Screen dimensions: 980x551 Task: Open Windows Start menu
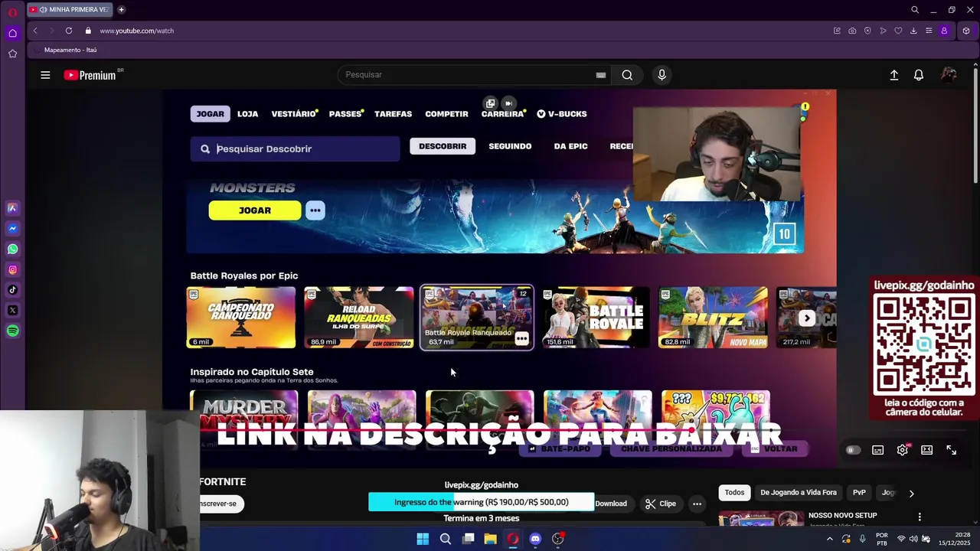click(x=423, y=539)
